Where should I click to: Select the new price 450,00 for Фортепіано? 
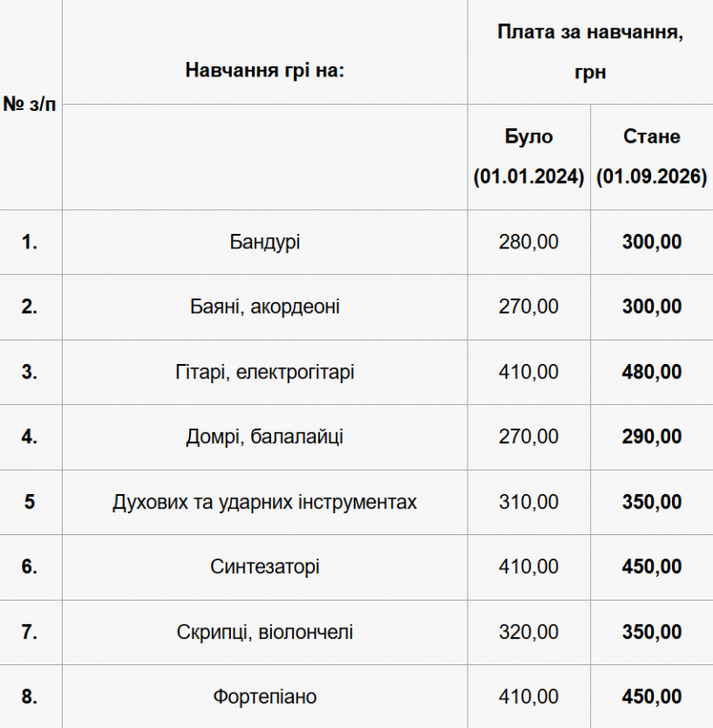tap(651, 696)
